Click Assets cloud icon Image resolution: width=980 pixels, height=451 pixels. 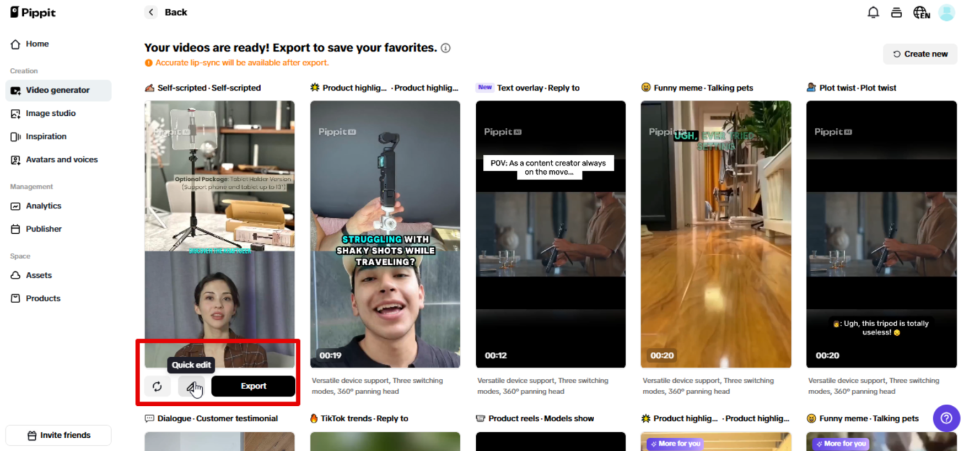[x=15, y=276]
